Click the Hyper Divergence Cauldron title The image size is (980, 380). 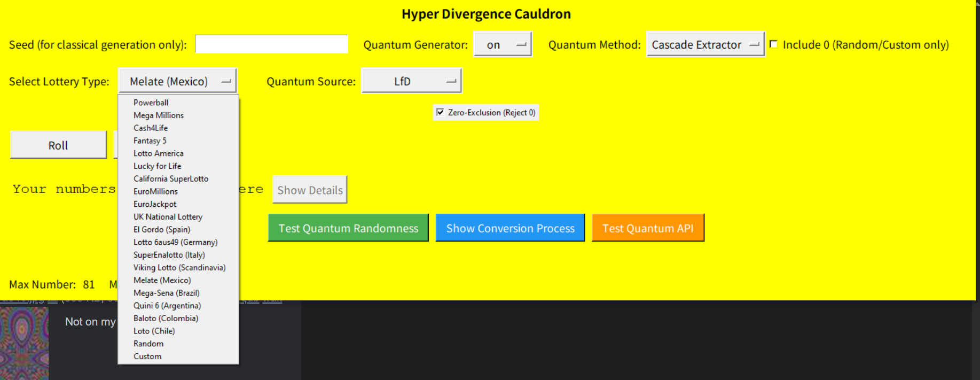click(x=486, y=14)
